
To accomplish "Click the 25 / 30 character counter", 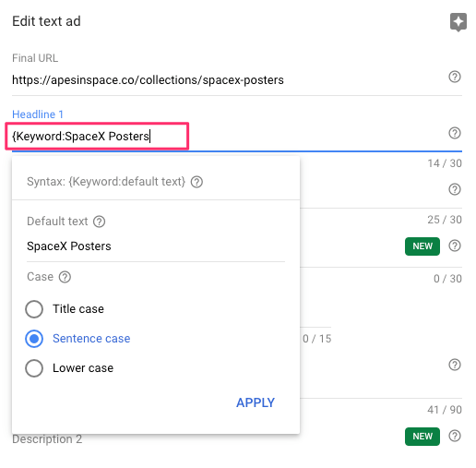I will point(445,220).
